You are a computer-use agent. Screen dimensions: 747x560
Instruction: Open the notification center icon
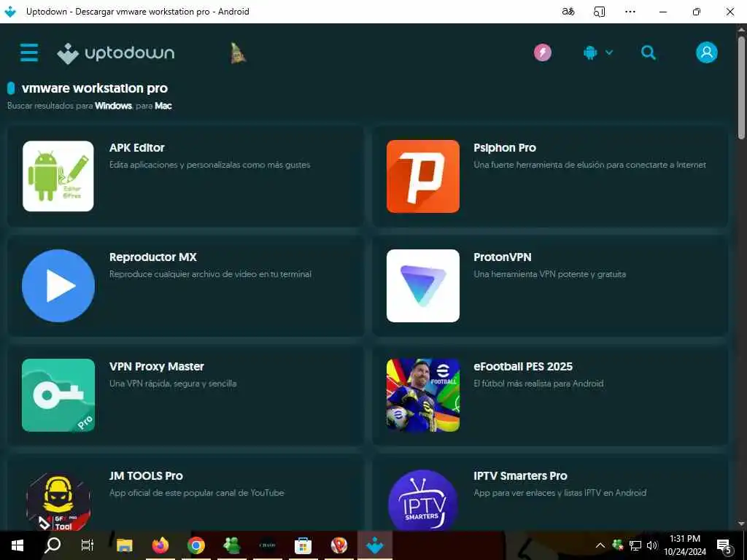pos(724,546)
